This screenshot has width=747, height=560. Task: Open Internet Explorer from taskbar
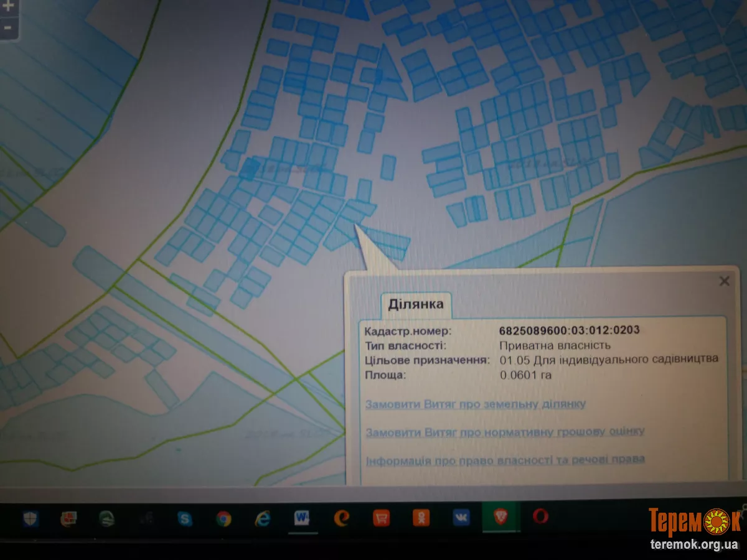click(x=263, y=518)
